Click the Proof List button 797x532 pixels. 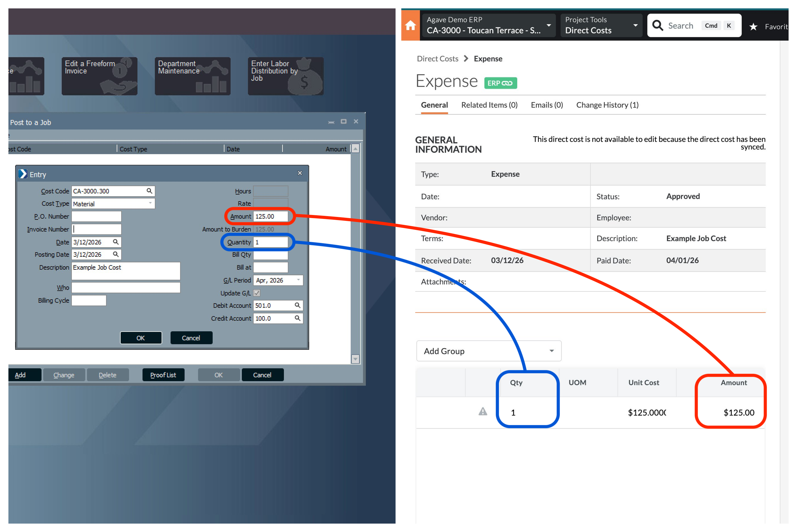point(163,374)
